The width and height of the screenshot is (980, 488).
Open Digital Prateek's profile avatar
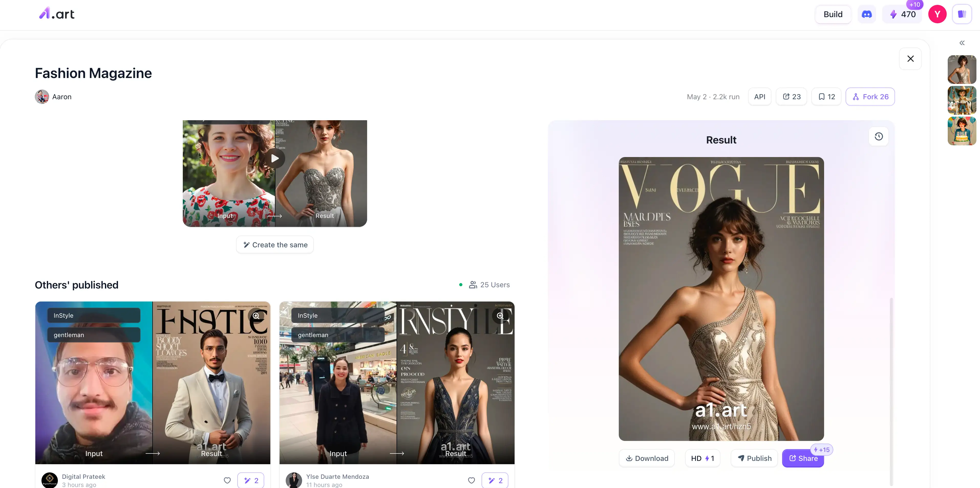[x=49, y=480]
